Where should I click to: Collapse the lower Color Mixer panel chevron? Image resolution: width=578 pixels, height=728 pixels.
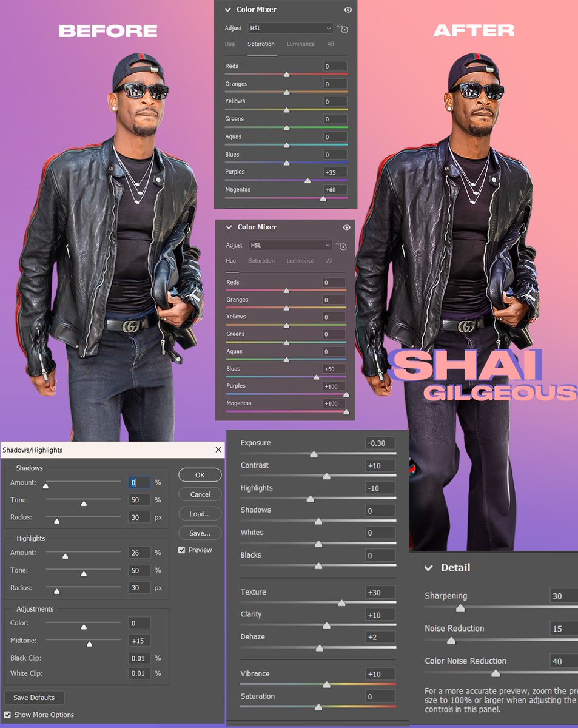click(229, 227)
